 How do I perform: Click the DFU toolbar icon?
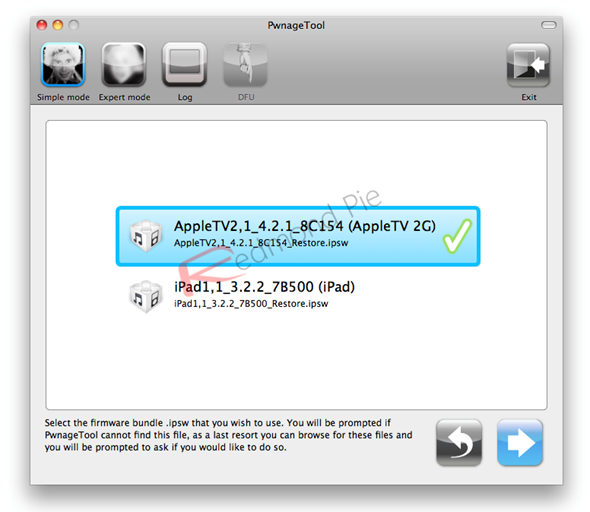tap(245, 65)
